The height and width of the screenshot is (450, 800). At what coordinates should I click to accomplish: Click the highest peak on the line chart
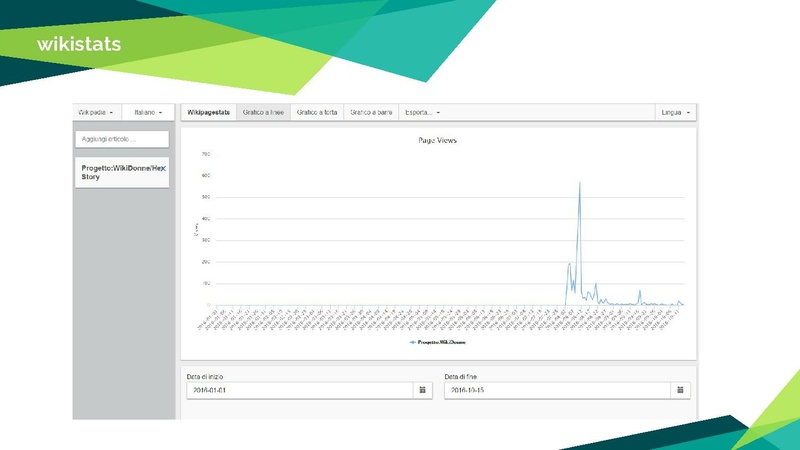(580, 183)
